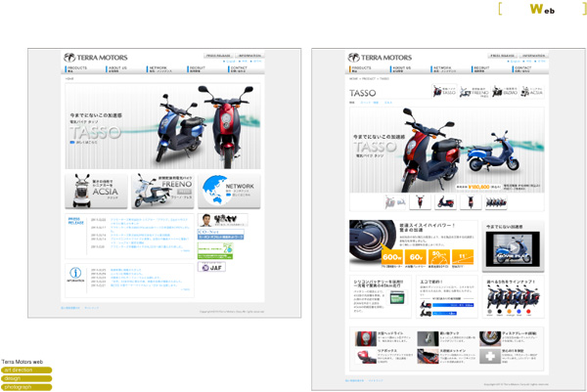Open PRODUCTS menu in right TASSO page mockup
The width and height of the screenshot is (587, 392).
(x=361, y=68)
